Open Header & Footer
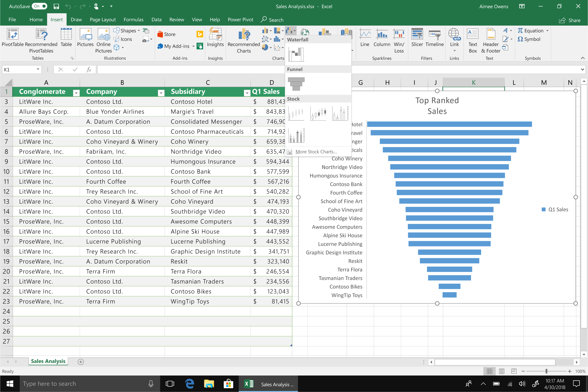This screenshot has width=588, height=392. click(491, 40)
